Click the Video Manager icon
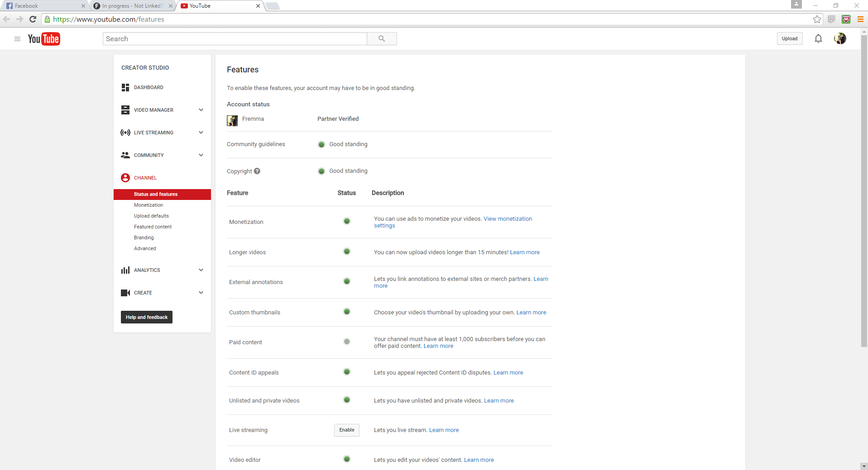This screenshot has height=470, width=868. pyautogui.click(x=125, y=110)
